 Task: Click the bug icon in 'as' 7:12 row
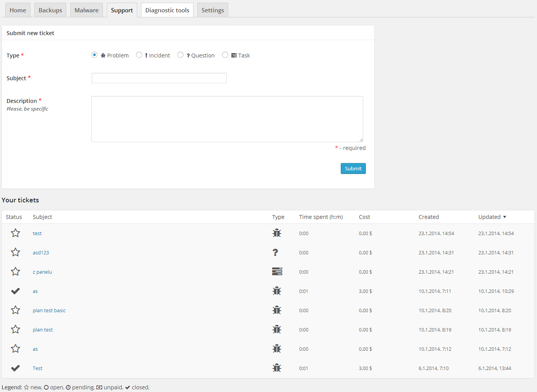(277, 348)
